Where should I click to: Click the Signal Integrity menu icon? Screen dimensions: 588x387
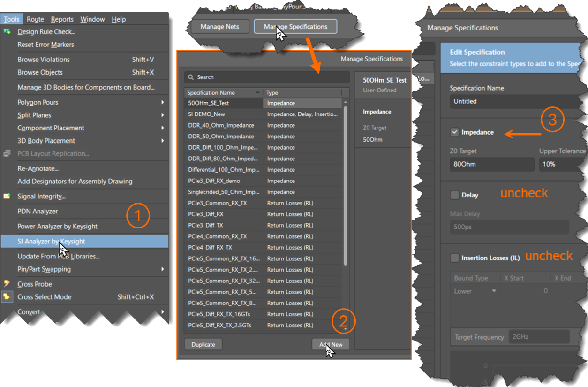pyautogui.click(x=7, y=196)
